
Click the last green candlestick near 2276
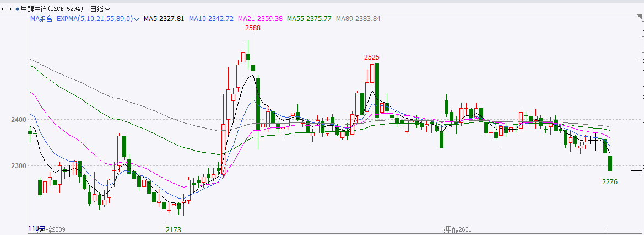click(610, 163)
